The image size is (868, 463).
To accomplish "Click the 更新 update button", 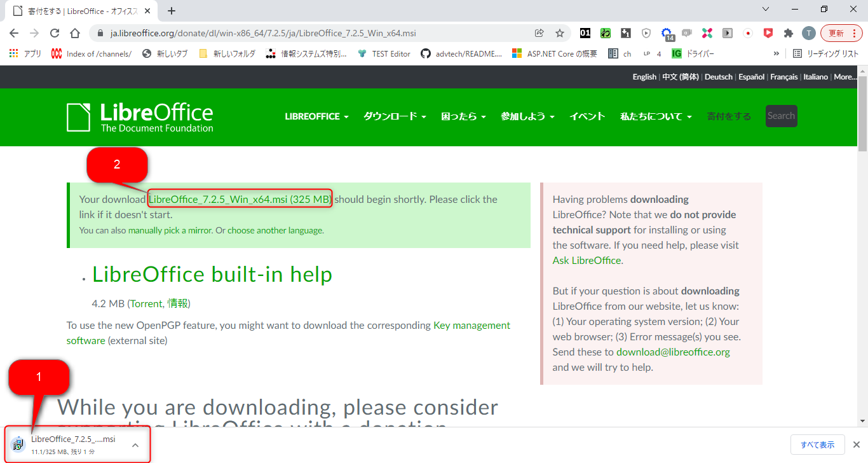I will [x=841, y=33].
